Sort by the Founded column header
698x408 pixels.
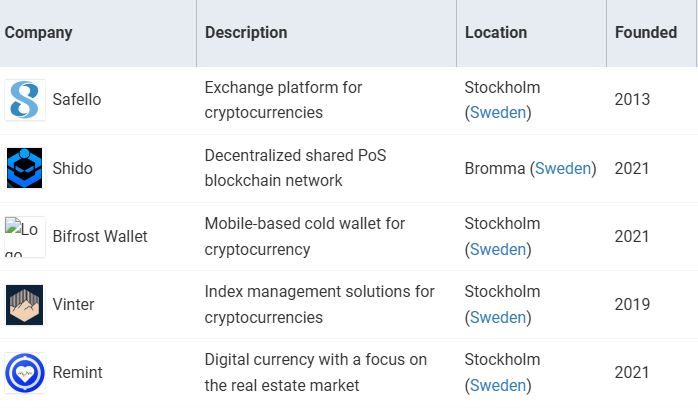click(646, 33)
